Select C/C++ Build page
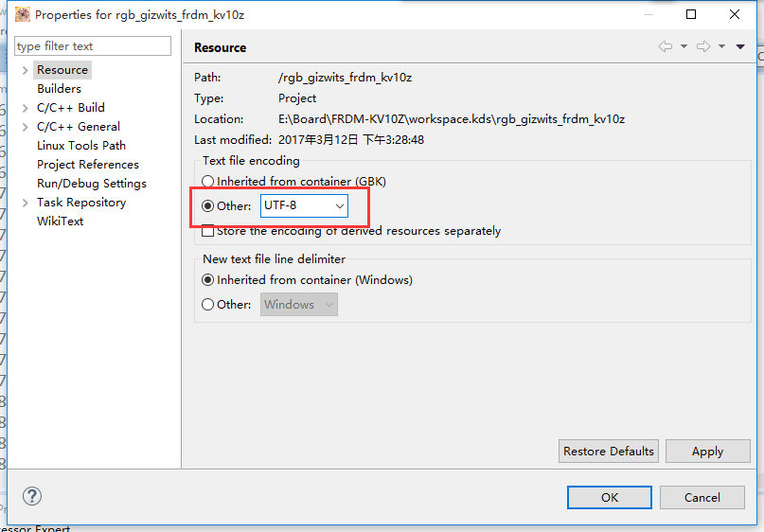This screenshot has height=532, width=764. click(71, 108)
